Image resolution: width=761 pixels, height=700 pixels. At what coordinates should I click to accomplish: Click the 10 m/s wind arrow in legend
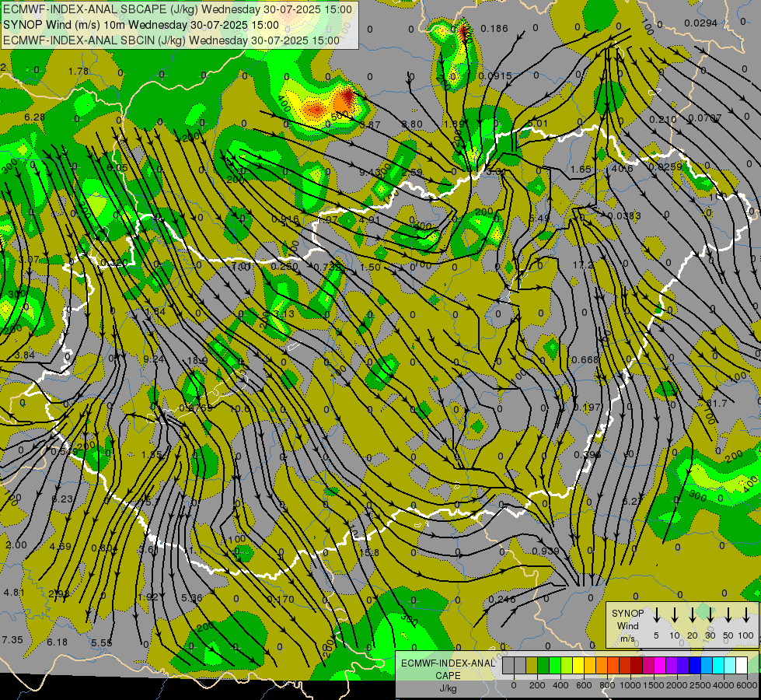pos(674,614)
